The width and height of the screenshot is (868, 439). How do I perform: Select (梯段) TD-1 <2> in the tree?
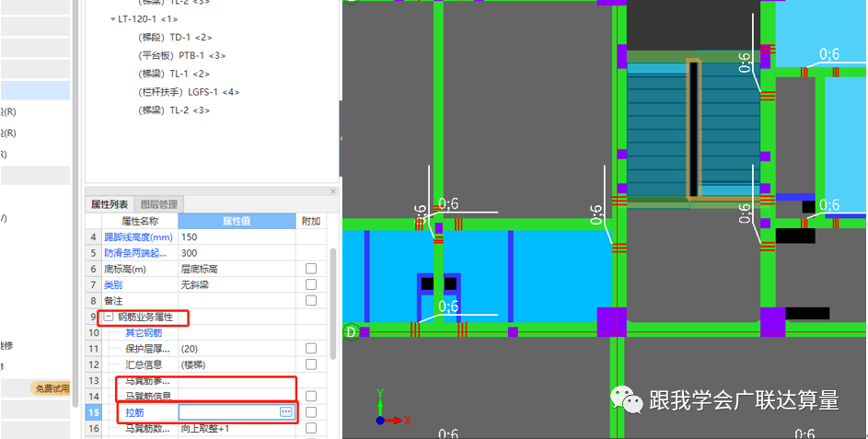175,38
